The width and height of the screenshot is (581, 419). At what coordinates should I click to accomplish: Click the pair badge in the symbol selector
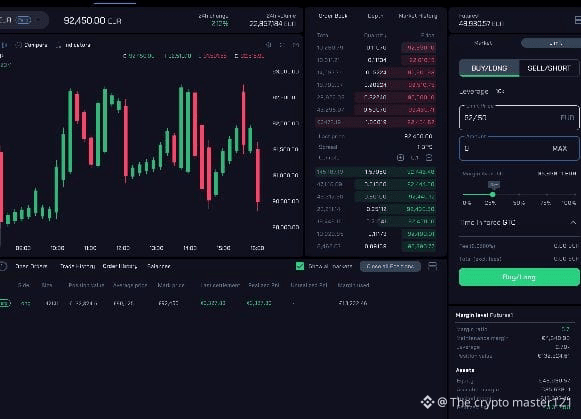tap(24, 20)
